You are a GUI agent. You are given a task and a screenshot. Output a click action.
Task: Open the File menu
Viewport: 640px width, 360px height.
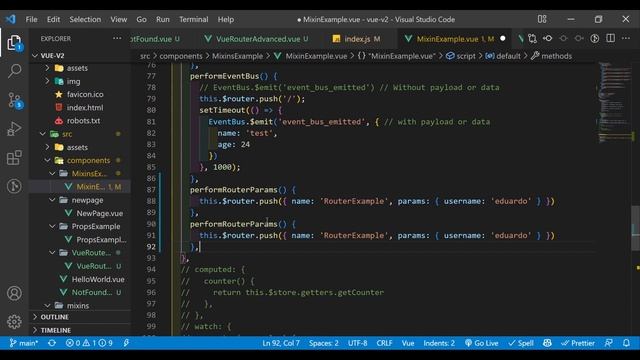[x=31, y=19]
